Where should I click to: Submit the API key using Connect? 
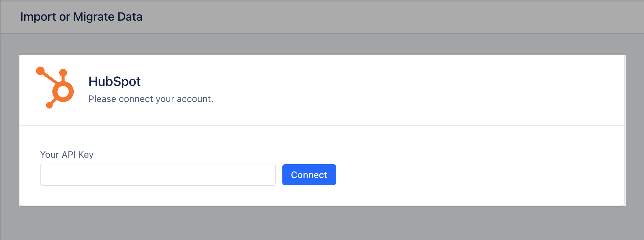309,174
